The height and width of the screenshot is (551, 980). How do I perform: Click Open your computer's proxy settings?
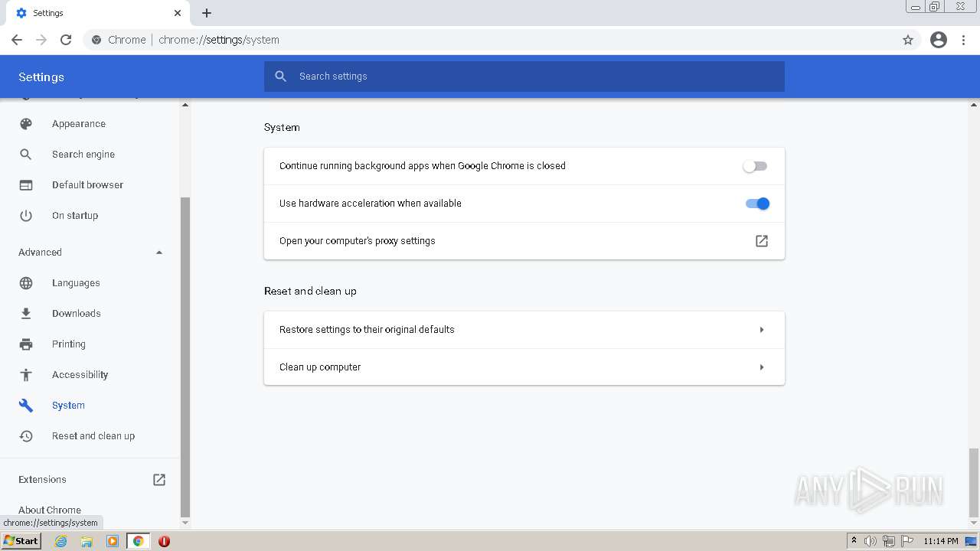click(524, 241)
